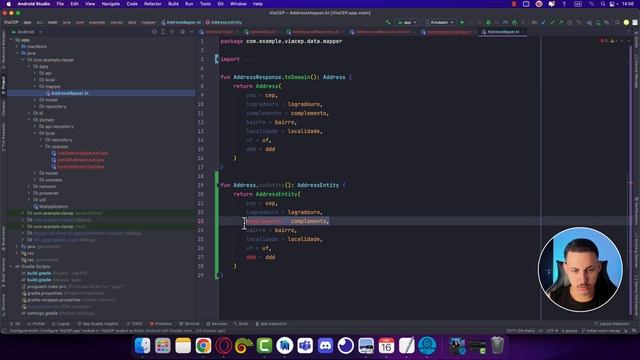640x360 pixels.
Task: Open the Problems tool window
Action: 161,324
